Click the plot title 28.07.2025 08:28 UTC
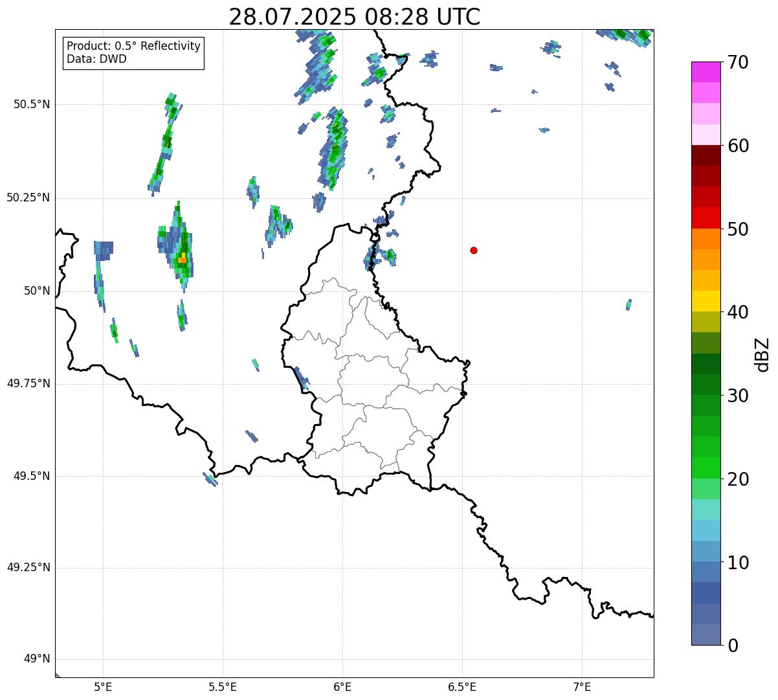This screenshot has height=700, width=778. (355, 17)
